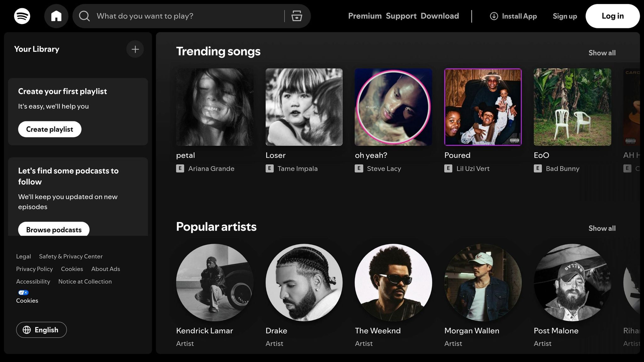Click the 'petal' song title
Viewport: 644px width, 362px height.
click(x=186, y=155)
